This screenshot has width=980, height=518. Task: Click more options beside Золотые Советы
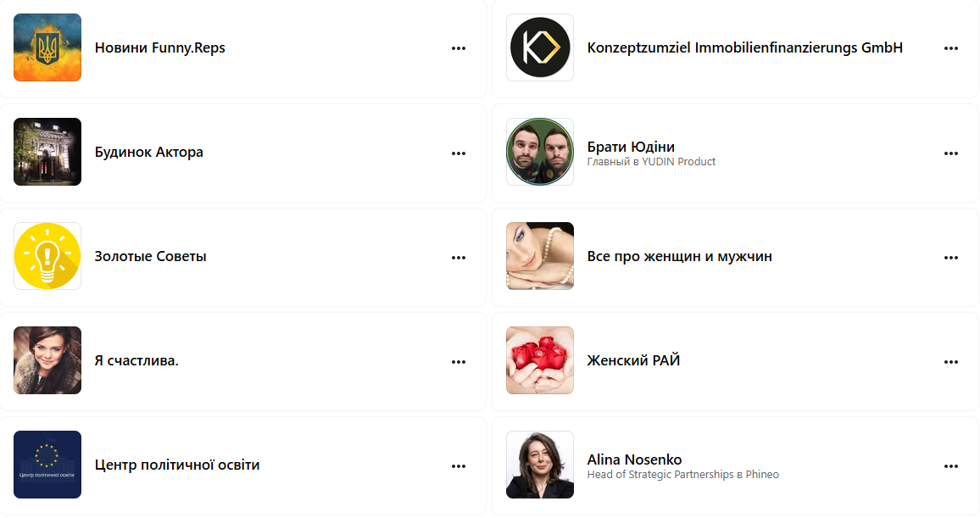click(x=459, y=258)
